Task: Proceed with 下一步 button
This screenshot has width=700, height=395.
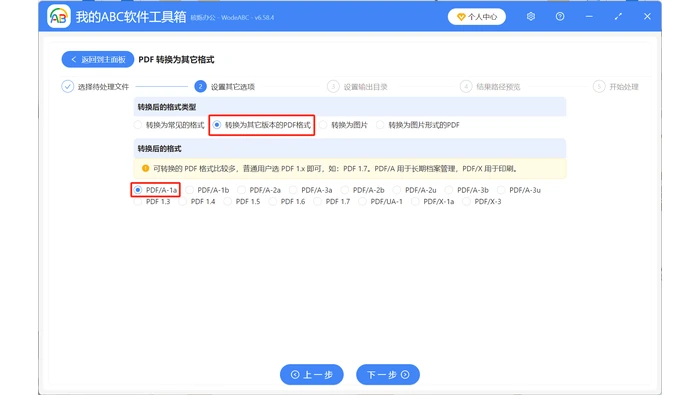Action: tap(388, 374)
